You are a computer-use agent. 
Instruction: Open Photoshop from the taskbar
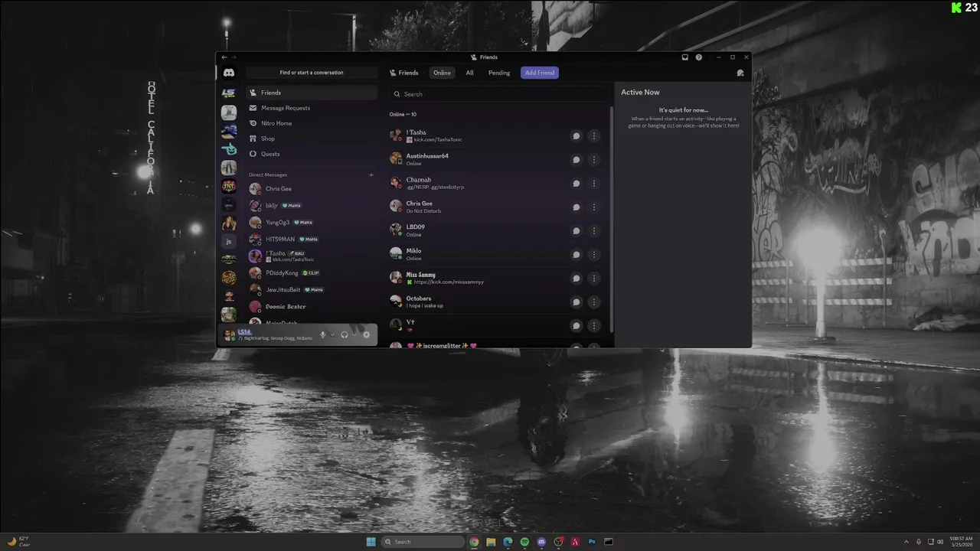(x=592, y=542)
